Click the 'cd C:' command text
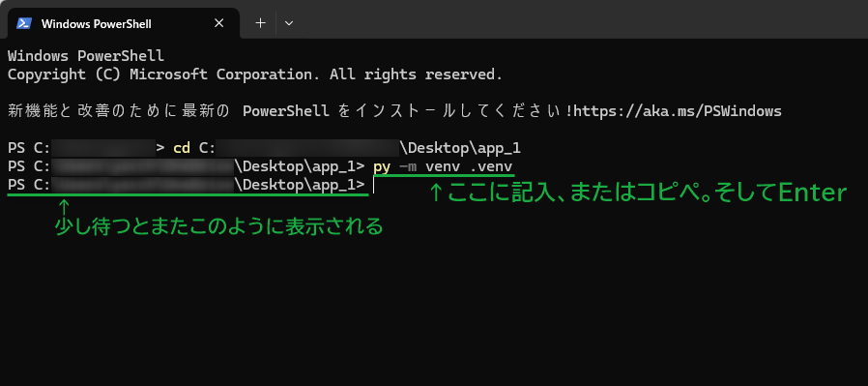Image resolution: width=868 pixels, height=386 pixels. tap(193, 148)
